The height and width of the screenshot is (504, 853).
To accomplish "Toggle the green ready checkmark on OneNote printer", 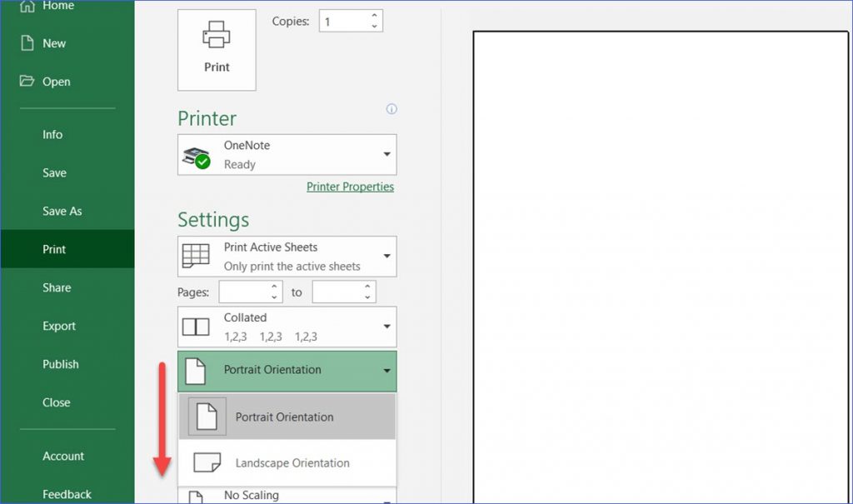I will pyautogui.click(x=200, y=161).
